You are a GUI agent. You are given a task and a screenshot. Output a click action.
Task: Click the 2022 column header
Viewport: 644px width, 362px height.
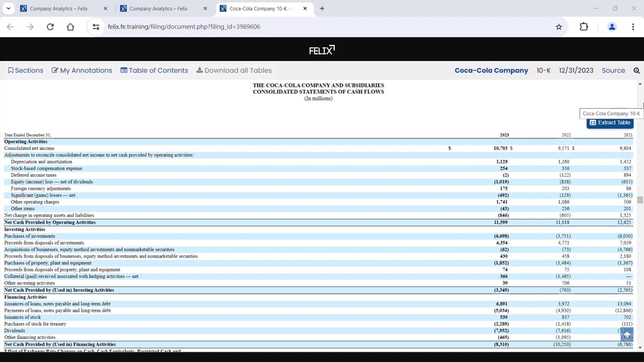coord(566,135)
